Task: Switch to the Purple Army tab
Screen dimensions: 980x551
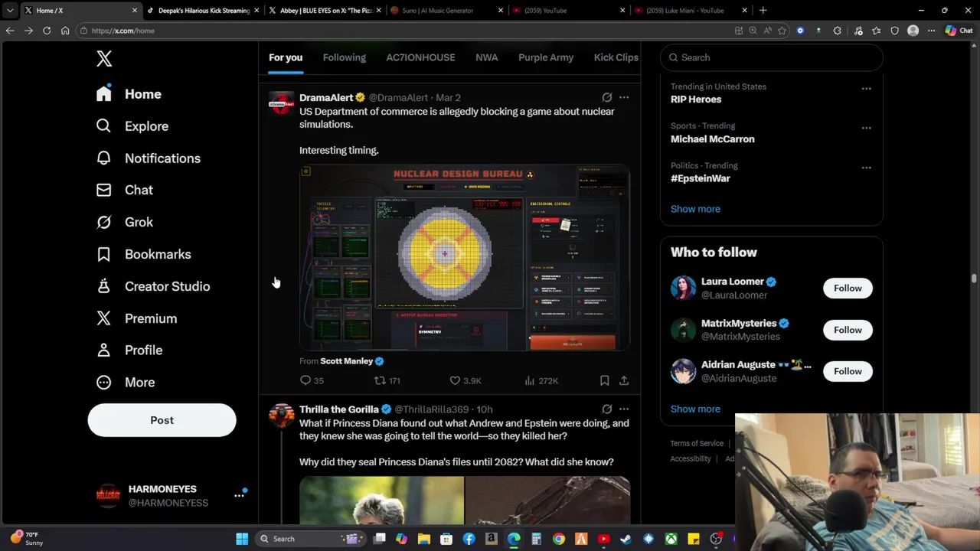Action: pos(546,57)
